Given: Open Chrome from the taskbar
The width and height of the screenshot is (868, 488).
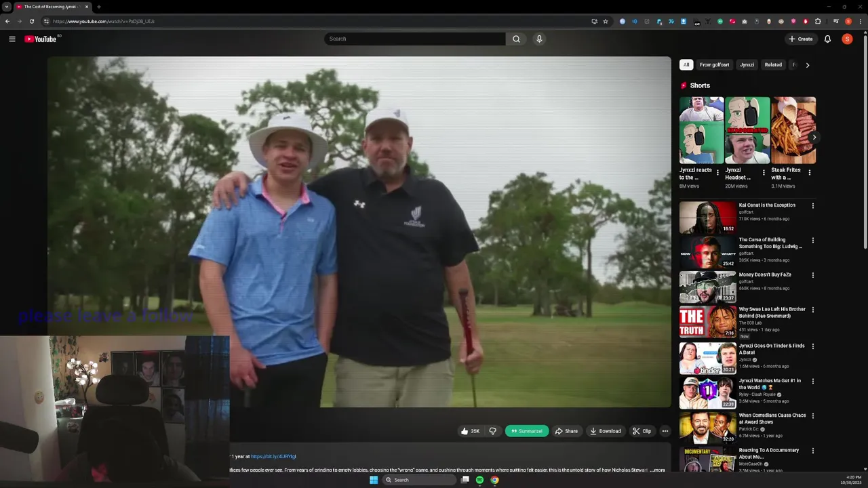Looking at the screenshot, I should tap(495, 480).
